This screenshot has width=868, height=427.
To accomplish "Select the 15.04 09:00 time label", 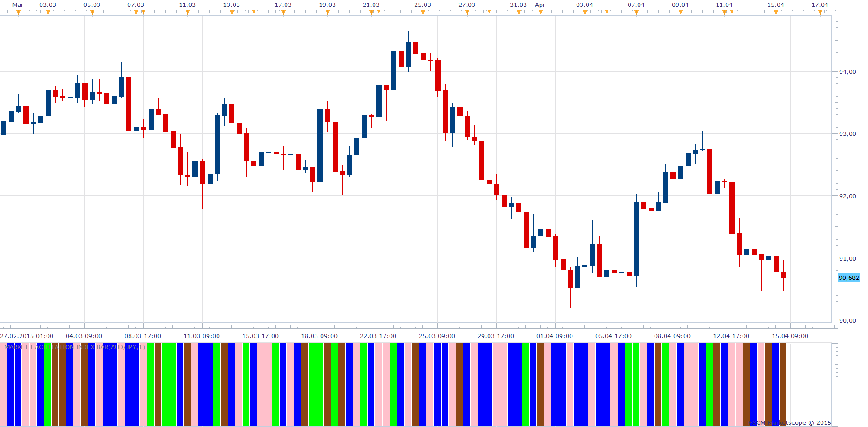I will 790,336.
